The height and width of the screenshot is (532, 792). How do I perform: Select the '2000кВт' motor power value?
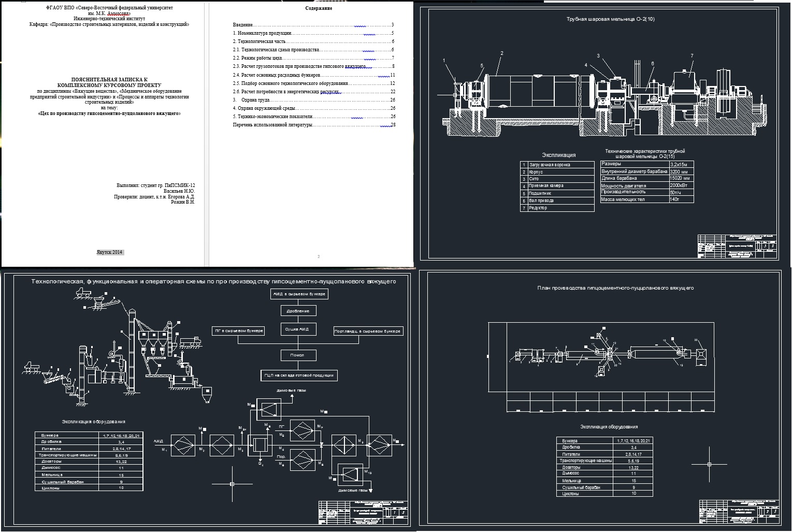[x=681, y=185]
